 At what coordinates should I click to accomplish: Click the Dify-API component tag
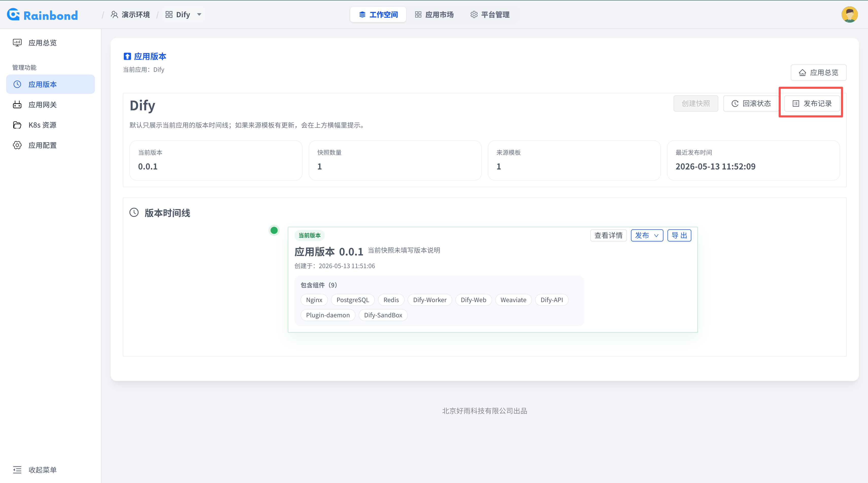point(552,300)
